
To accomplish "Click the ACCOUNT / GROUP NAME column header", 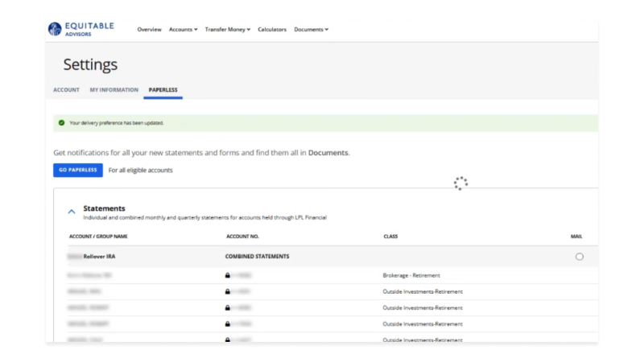I will tap(98, 237).
